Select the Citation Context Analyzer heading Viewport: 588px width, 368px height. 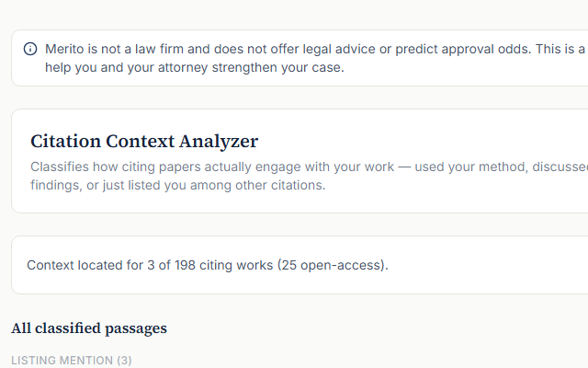[144, 142]
